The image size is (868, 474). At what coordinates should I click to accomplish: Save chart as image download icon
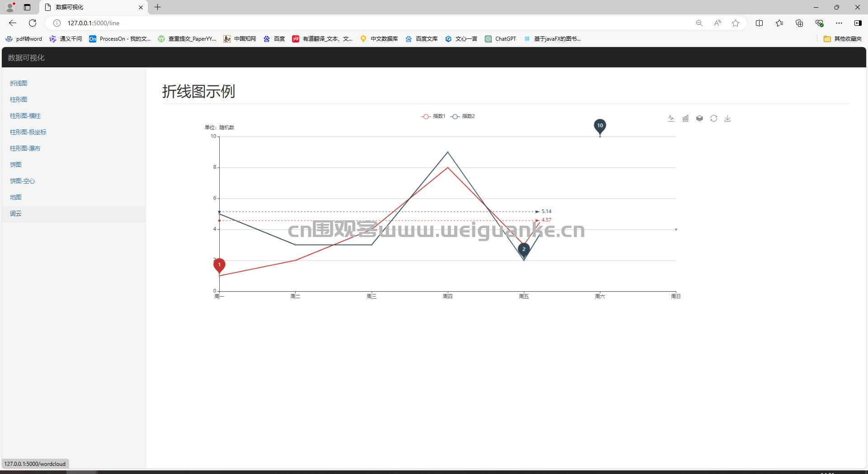[x=727, y=118]
